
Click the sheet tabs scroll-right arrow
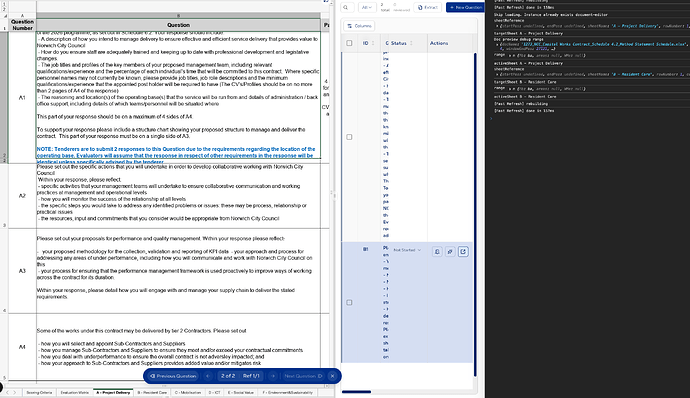(15, 392)
